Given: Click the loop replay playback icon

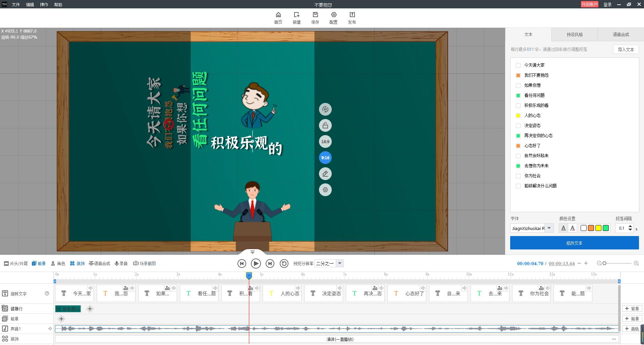Looking at the screenshot, I should [284, 264].
